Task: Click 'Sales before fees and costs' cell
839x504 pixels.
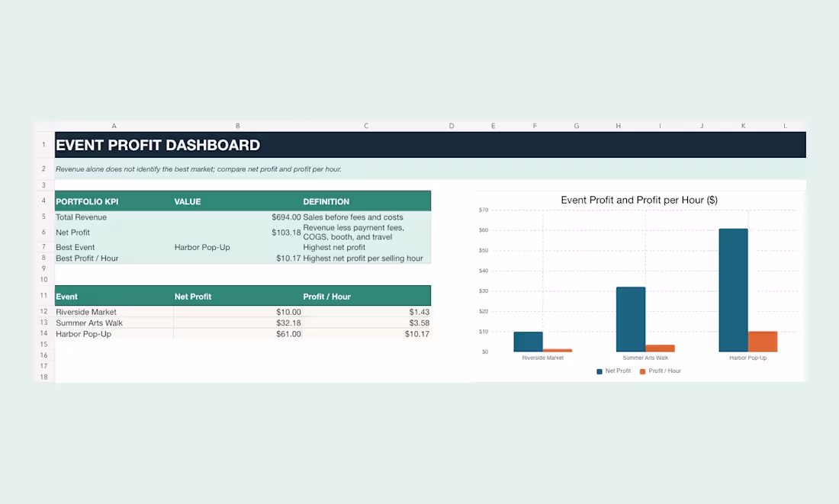Action: 367,217
